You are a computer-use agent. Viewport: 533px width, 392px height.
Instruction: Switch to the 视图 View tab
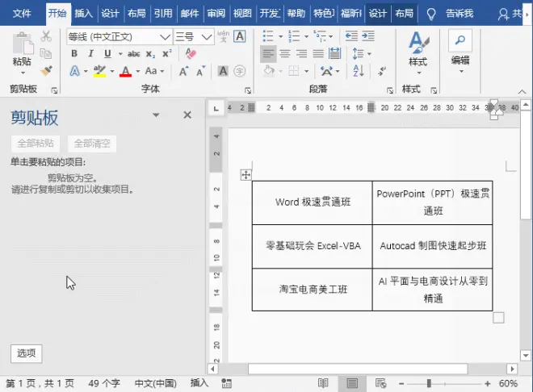coord(242,14)
